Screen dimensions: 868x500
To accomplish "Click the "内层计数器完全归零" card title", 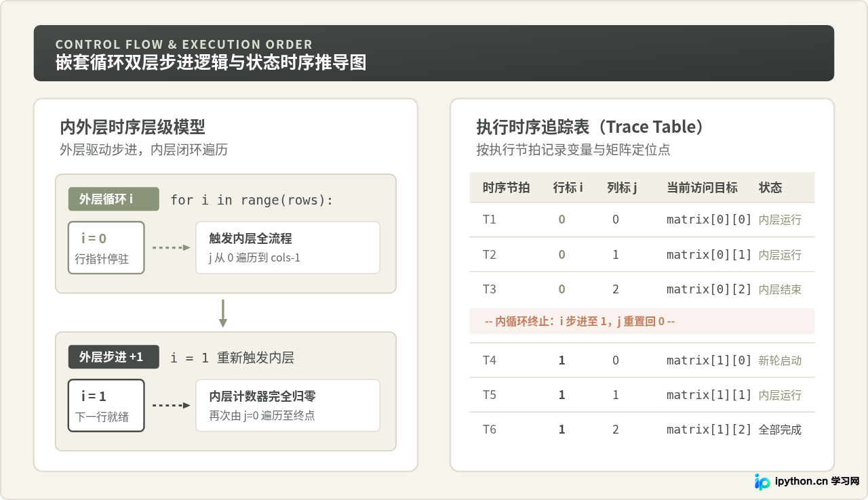I will tap(262, 396).
